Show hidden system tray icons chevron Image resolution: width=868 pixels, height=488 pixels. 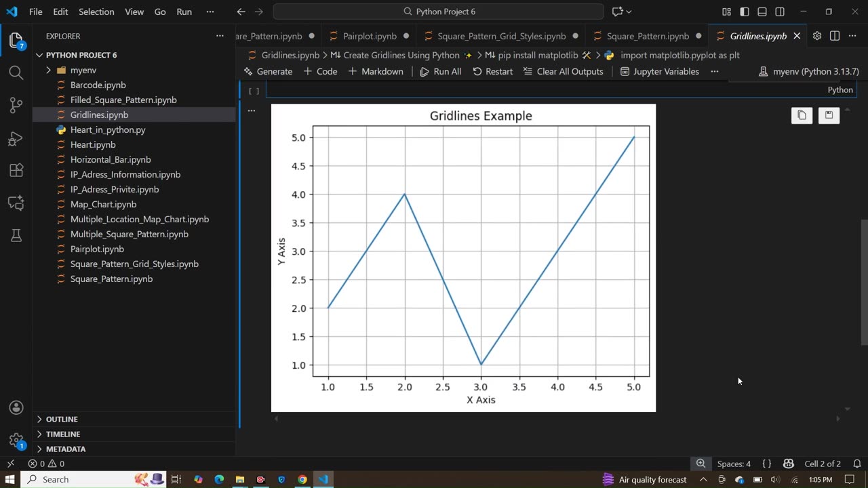click(x=703, y=479)
